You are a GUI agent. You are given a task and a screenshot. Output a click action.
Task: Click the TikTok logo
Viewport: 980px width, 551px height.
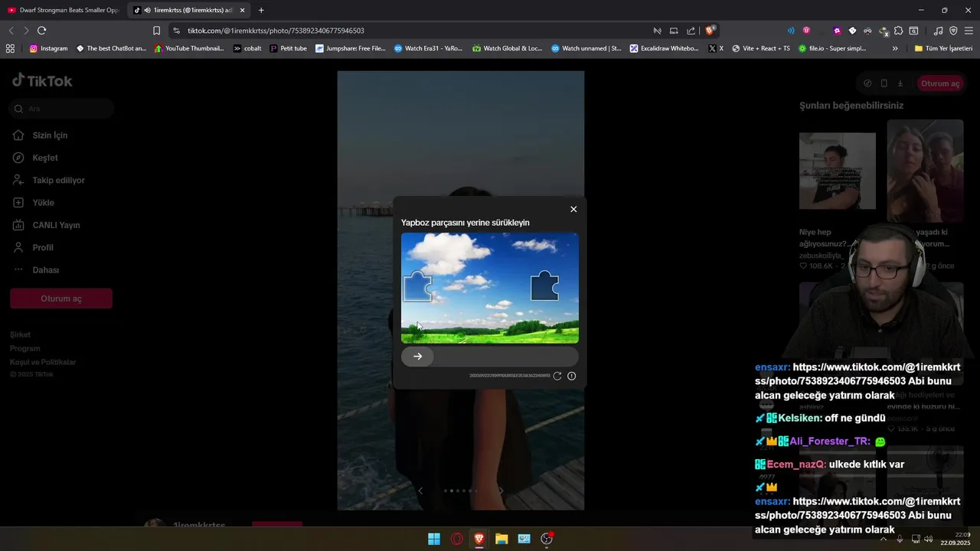point(42,81)
